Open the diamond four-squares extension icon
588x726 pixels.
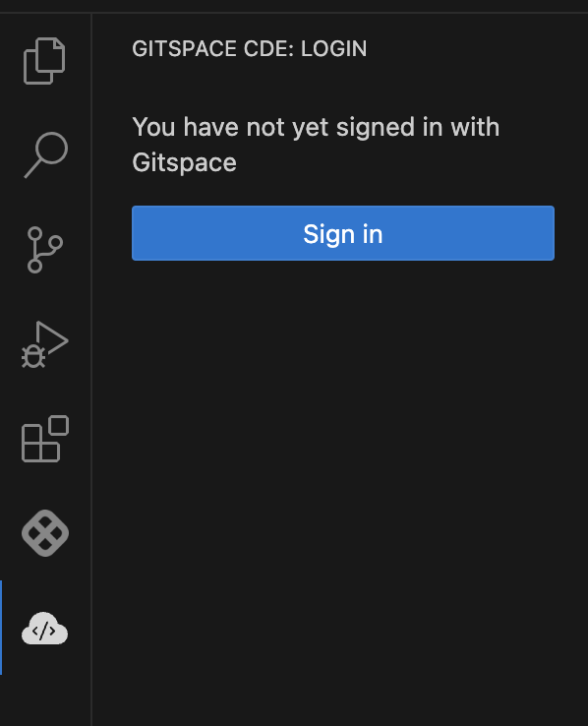[45, 533]
